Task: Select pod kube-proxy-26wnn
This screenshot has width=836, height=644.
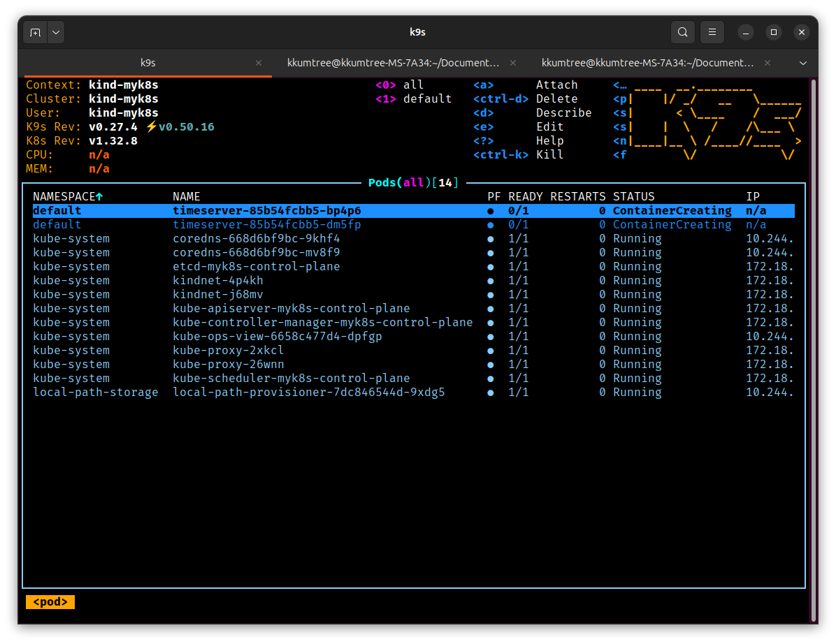Action: pyautogui.click(x=413, y=365)
